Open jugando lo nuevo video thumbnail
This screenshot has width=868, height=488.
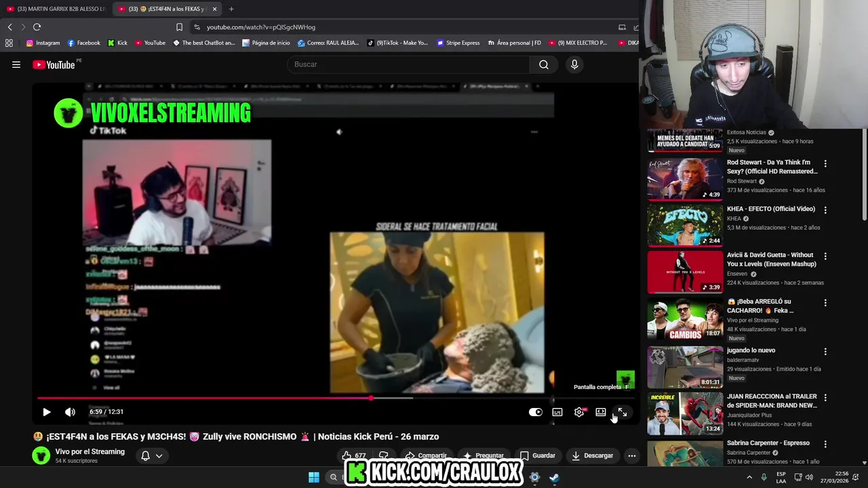click(685, 367)
